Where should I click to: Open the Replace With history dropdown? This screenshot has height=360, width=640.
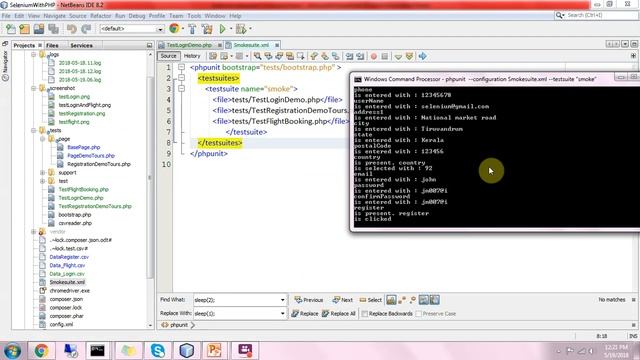[282, 313]
